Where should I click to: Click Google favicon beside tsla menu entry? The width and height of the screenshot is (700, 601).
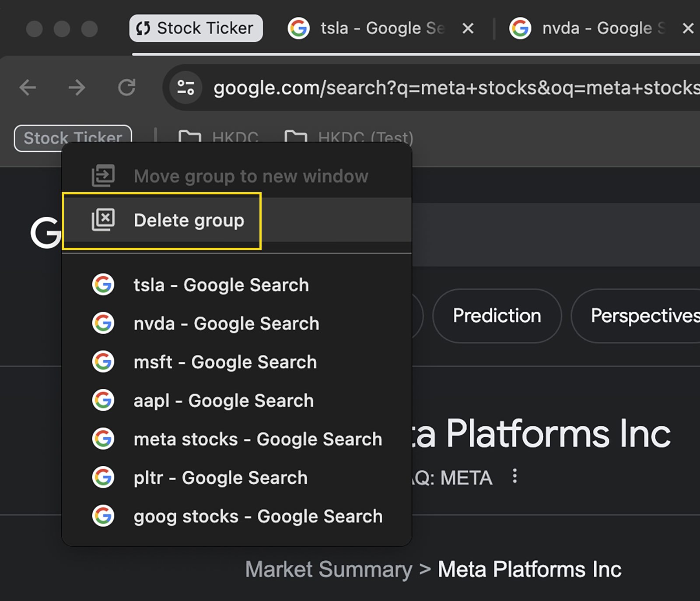pos(103,285)
